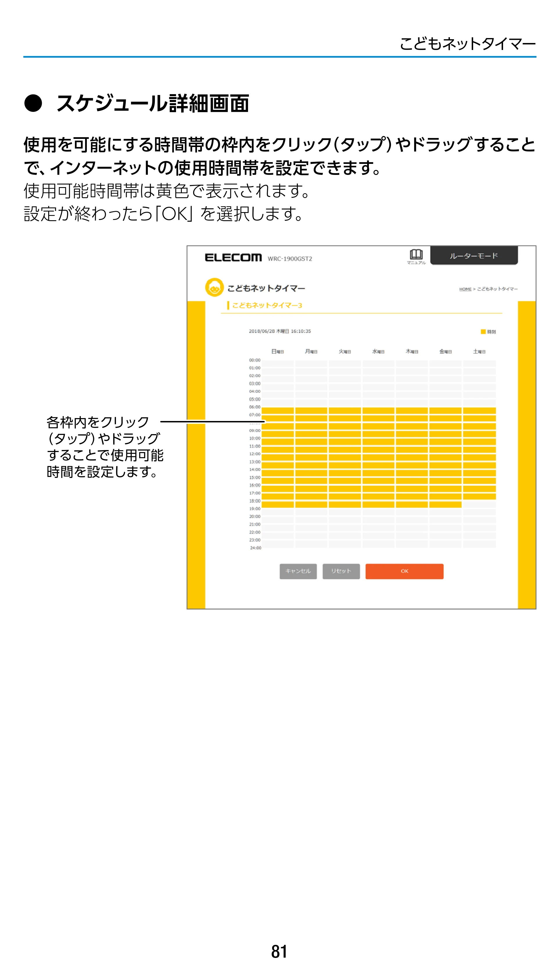
Task: Click the ELECOM logo
Action: click(233, 258)
